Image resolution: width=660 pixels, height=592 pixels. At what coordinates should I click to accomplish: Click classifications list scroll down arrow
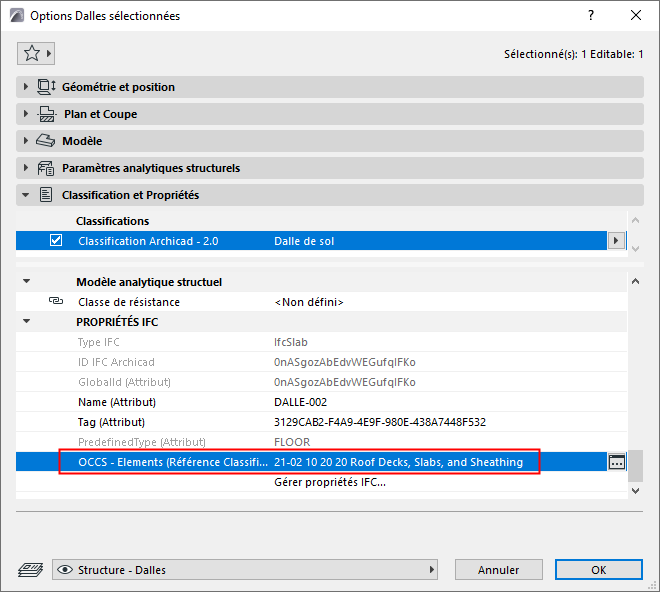pos(636,248)
